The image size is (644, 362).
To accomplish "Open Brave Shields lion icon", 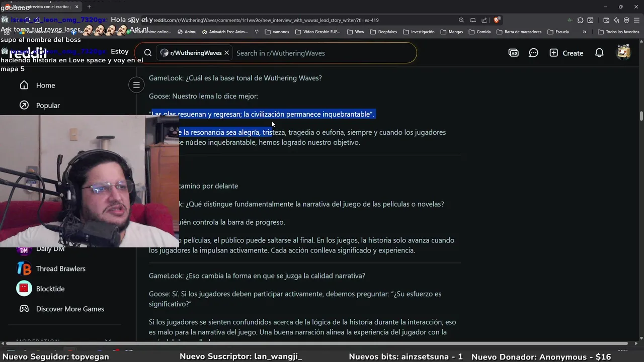I will click(497, 20).
